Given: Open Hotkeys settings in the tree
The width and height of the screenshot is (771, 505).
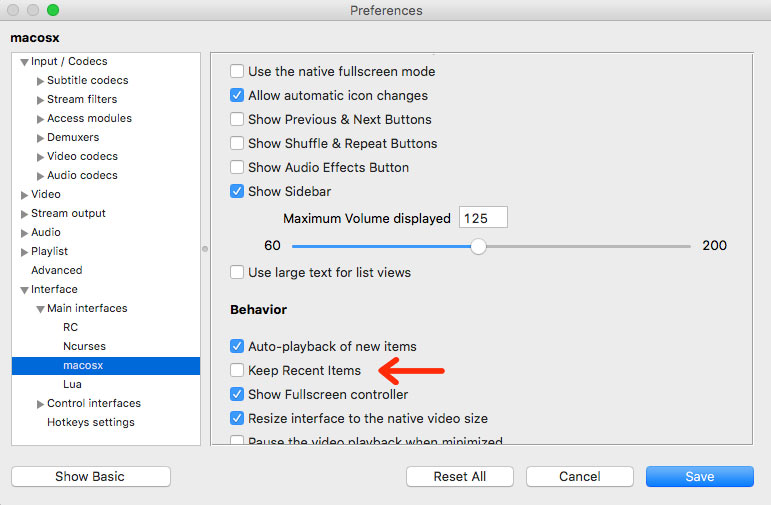Looking at the screenshot, I should tap(90, 422).
